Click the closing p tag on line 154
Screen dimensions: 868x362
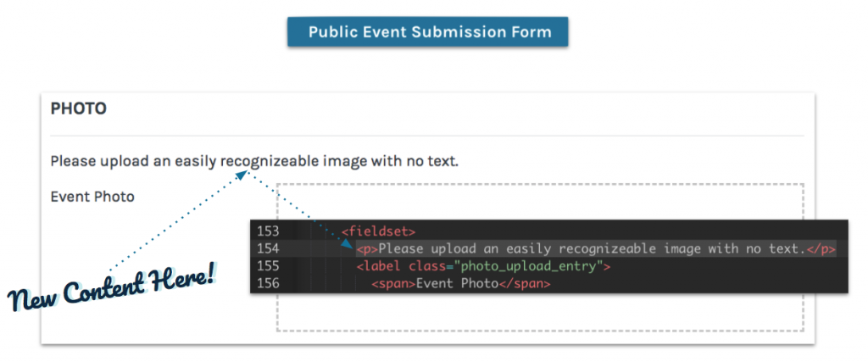(821, 248)
